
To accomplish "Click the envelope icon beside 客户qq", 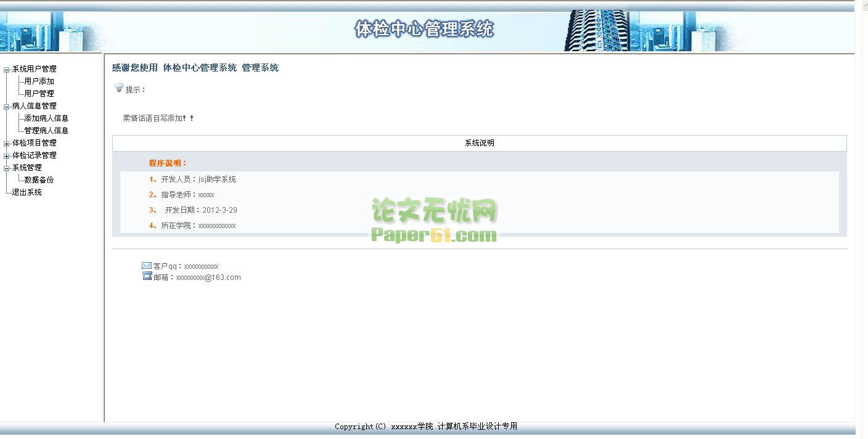I will 147,266.
